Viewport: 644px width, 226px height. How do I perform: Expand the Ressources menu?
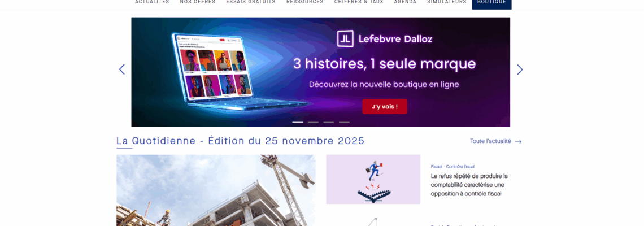(304, 2)
